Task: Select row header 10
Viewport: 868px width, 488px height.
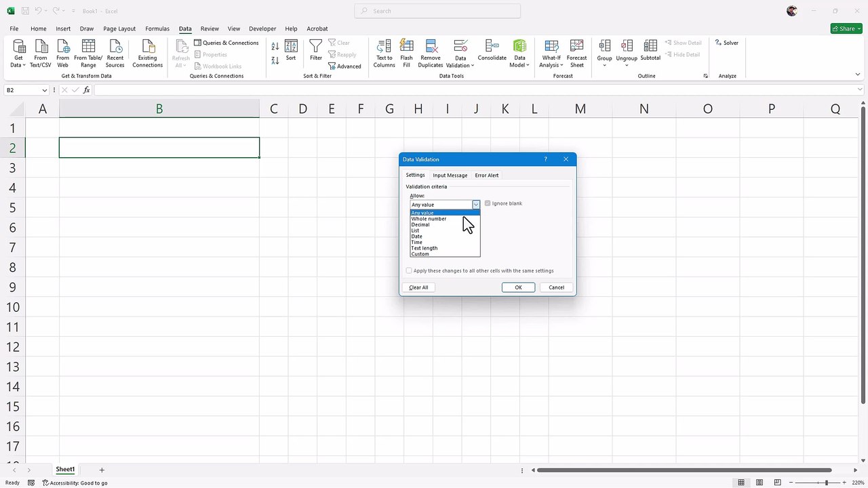Action: coord(12,307)
